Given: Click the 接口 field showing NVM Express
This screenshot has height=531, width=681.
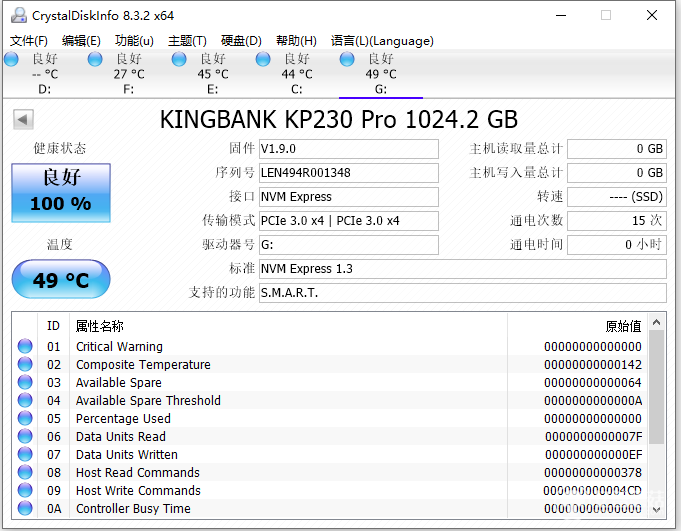Looking at the screenshot, I should [349, 197].
